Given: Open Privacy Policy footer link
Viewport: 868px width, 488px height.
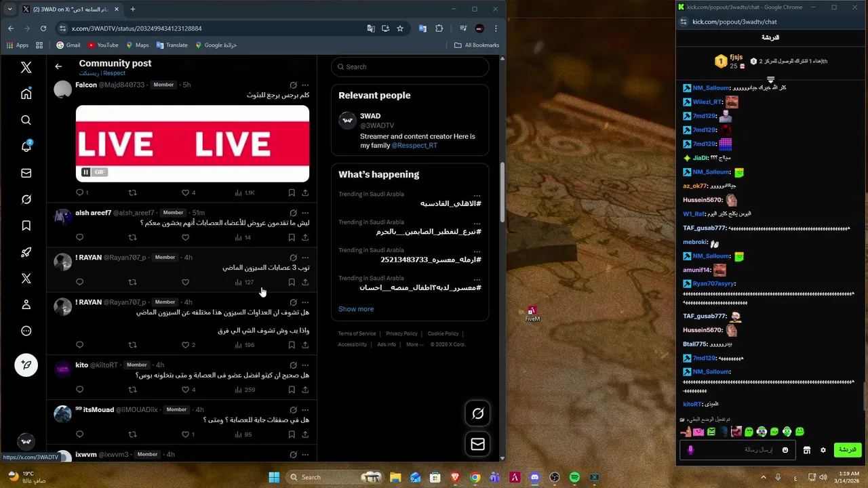Looking at the screenshot, I should click(x=401, y=333).
